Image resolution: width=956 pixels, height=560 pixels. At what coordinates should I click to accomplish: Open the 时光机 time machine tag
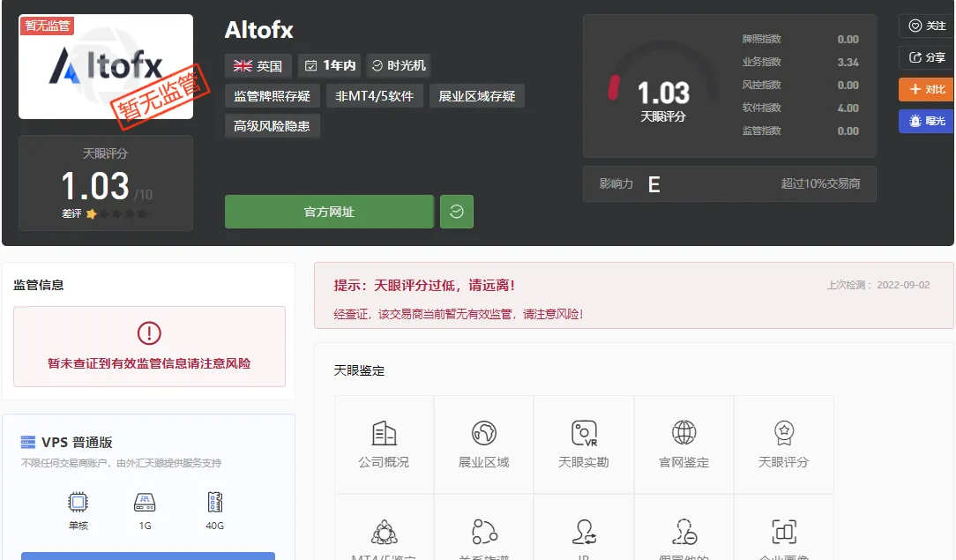click(399, 66)
